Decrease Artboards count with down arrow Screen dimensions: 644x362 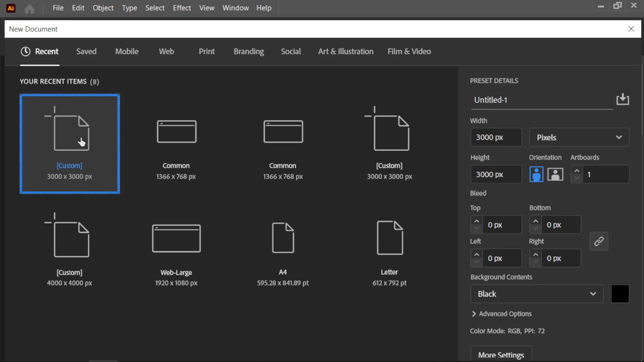pos(577,178)
